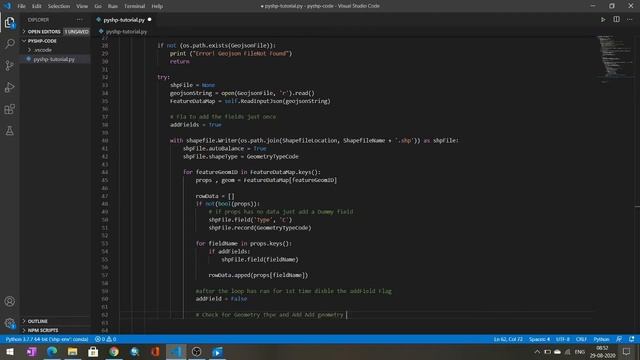Open Microsoft Store from the taskbar
The width and height of the screenshot is (640, 360).
pos(93,352)
